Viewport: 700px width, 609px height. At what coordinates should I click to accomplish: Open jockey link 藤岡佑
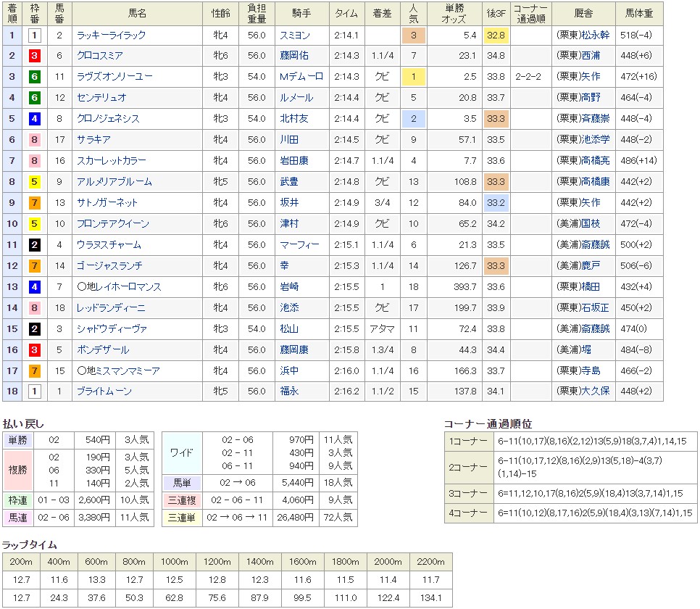point(294,56)
